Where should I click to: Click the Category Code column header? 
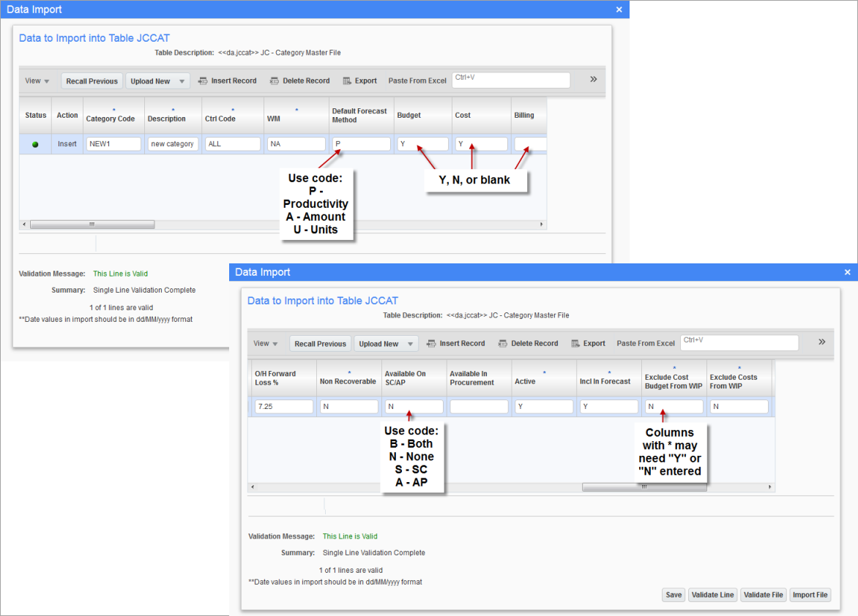111,119
